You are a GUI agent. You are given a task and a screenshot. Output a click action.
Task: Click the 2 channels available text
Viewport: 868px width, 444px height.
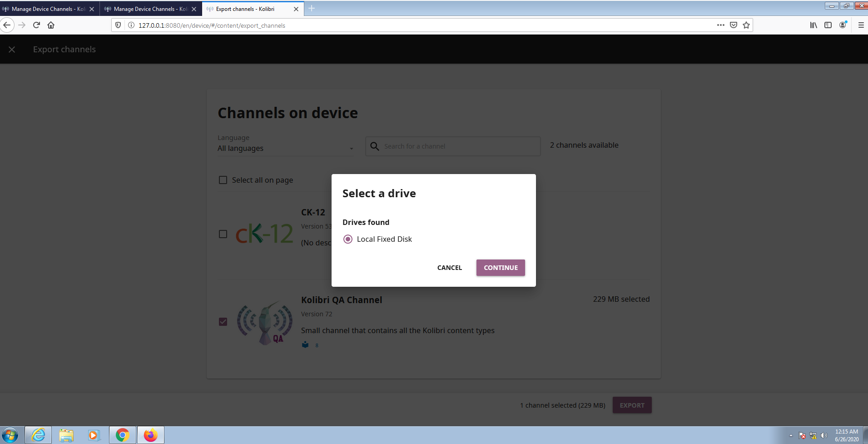coord(584,145)
